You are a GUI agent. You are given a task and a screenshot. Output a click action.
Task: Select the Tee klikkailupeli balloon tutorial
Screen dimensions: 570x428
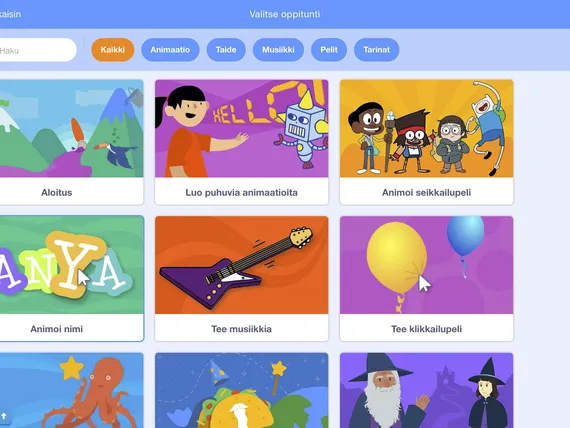coord(426,279)
